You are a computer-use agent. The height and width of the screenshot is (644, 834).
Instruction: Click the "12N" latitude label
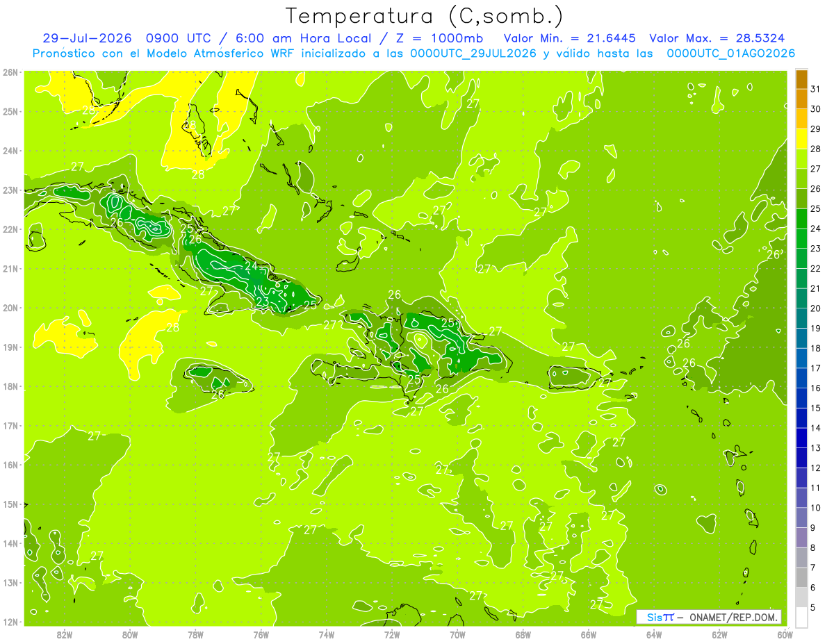pos(10,622)
